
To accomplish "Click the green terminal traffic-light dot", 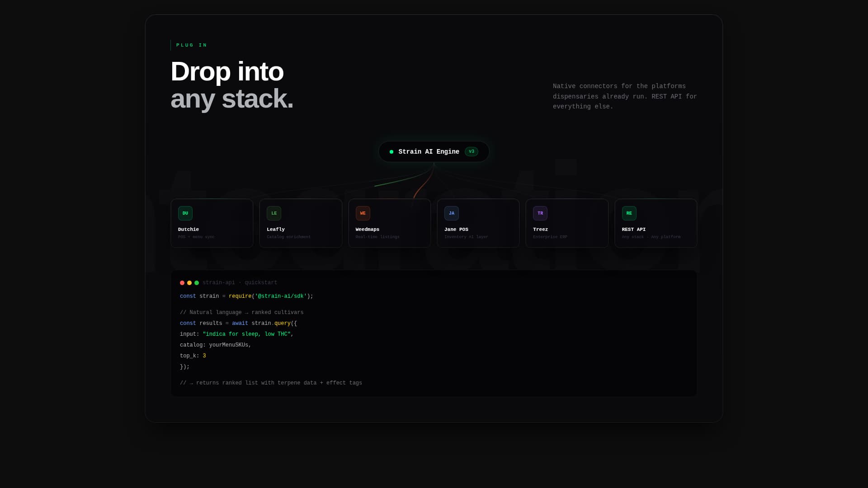I will [x=197, y=282].
